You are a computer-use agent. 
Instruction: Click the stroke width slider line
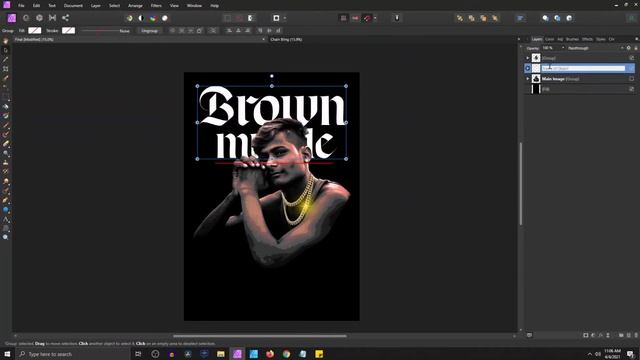click(x=100, y=31)
